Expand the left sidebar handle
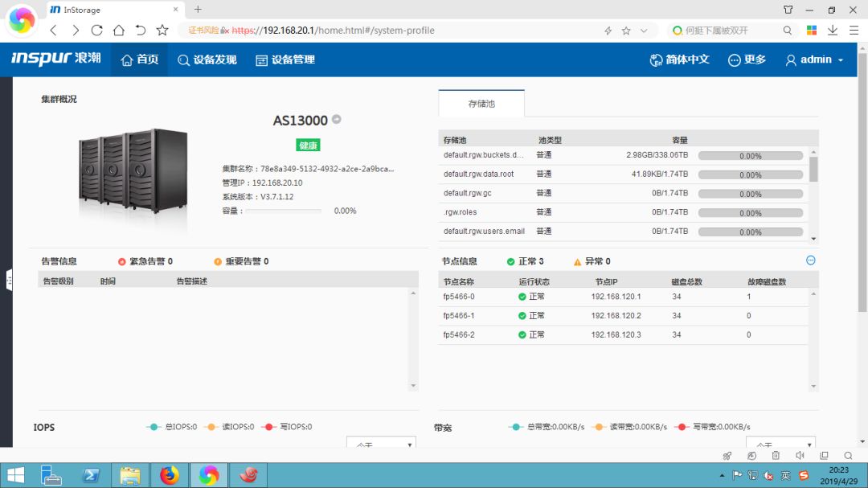868x488 pixels. pyautogui.click(x=9, y=281)
